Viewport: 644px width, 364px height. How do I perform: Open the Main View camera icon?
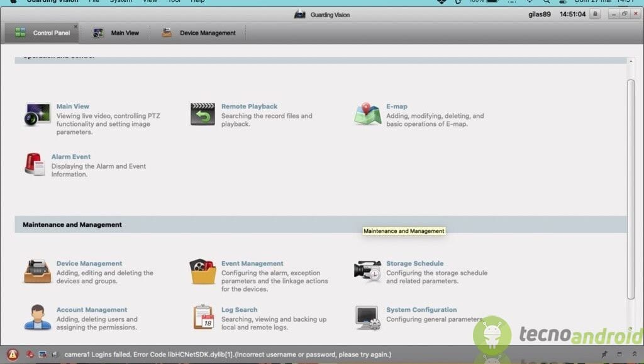click(x=37, y=114)
